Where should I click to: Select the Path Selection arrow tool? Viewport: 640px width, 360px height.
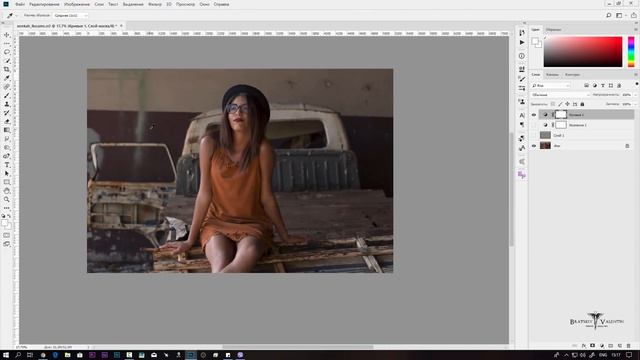7,173
